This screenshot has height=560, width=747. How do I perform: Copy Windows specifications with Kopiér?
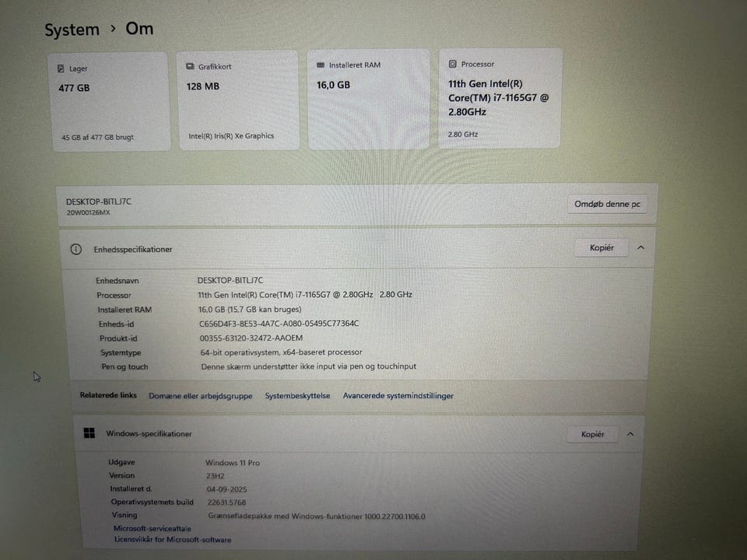[592, 434]
